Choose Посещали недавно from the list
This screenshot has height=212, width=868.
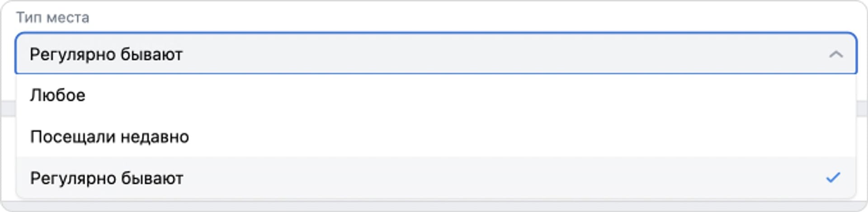click(x=109, y=137)
